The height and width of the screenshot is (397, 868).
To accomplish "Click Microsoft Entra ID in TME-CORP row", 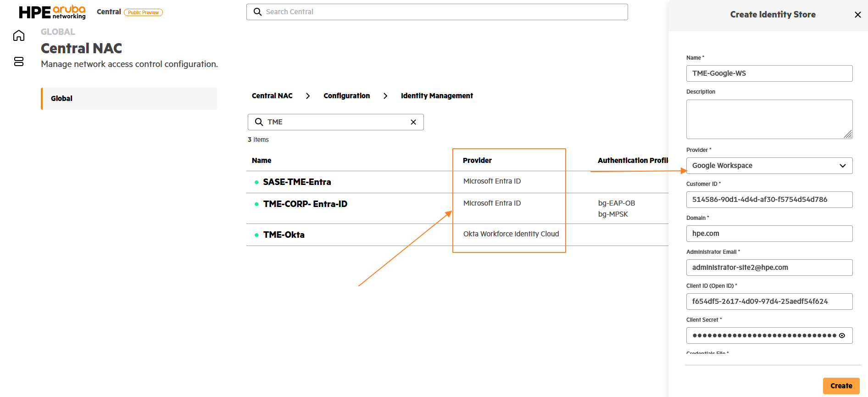I will pos(492,203).
